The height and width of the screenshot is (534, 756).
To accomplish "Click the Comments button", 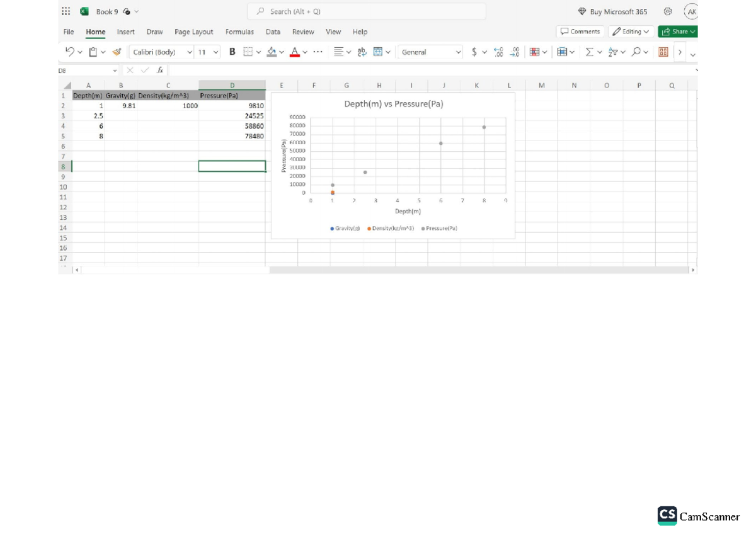I will tap(580, 31).
